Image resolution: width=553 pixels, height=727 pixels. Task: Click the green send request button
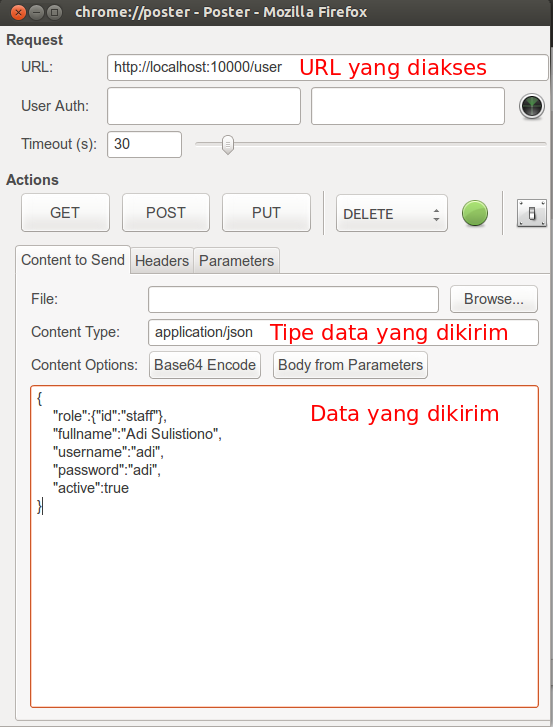tap(475, 213)
